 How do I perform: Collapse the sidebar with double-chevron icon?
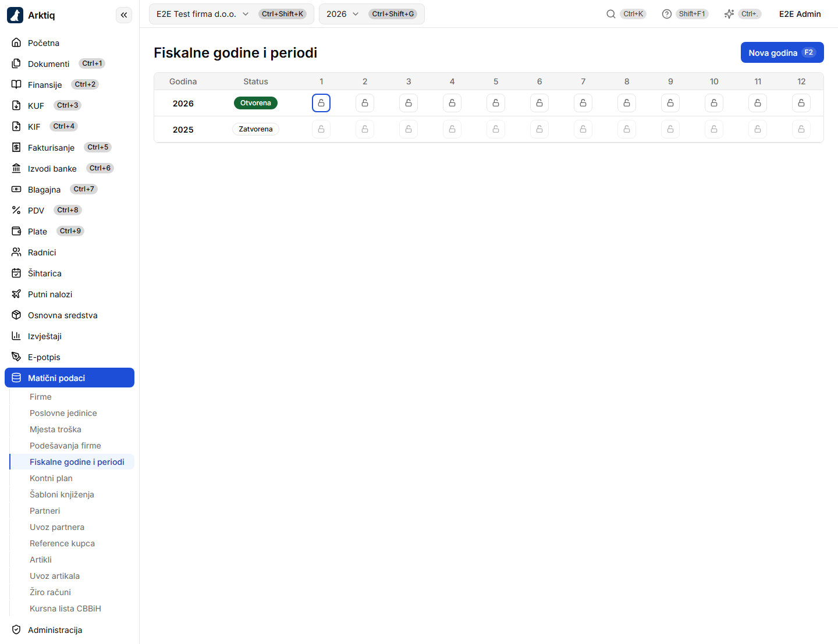(x=124, y=15)
